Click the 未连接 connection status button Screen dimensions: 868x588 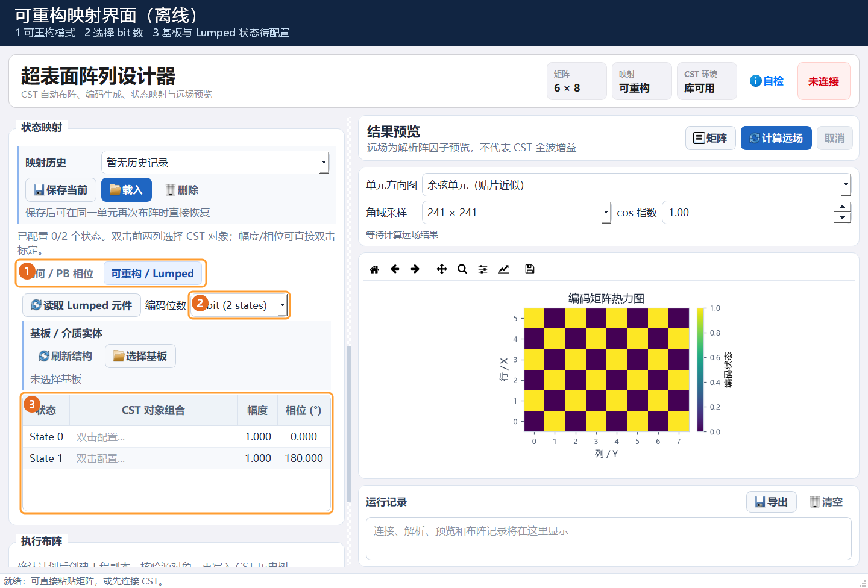[x=824, y=81]
